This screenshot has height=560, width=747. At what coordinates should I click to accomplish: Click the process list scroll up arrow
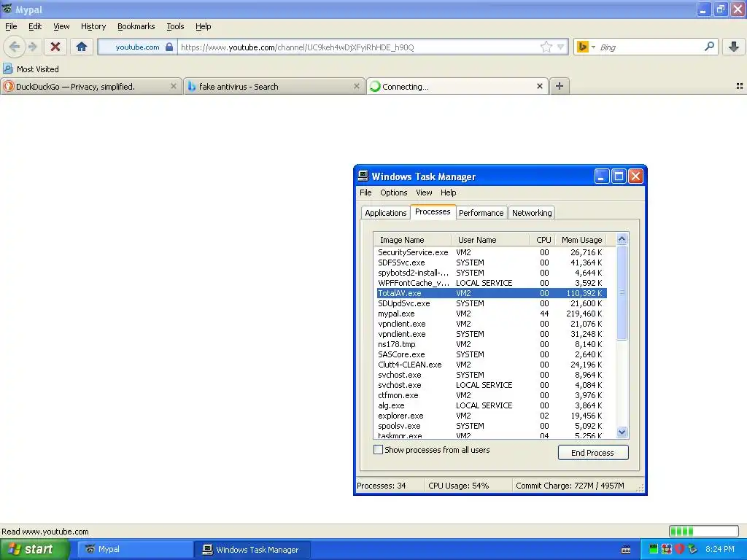[622, 239]
